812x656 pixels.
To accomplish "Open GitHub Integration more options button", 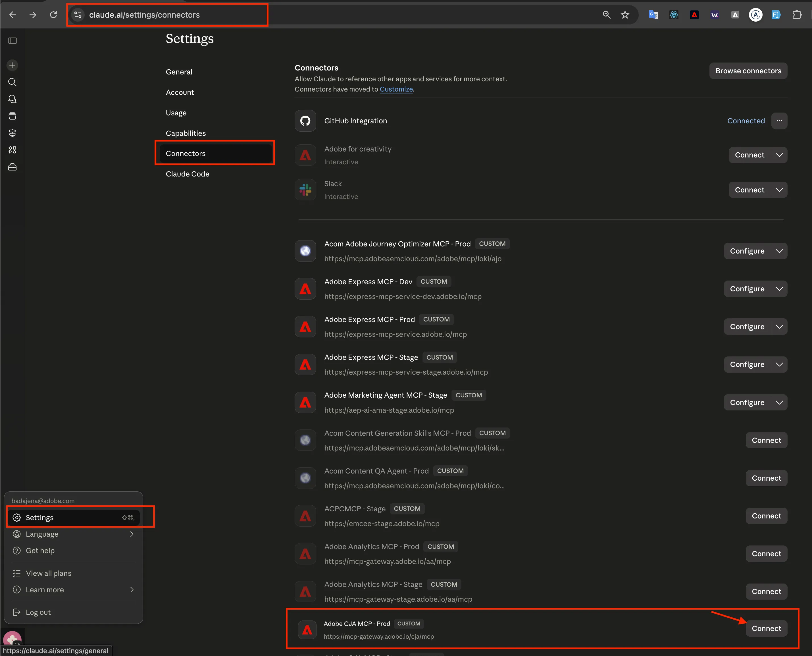I will click(x=779, y=121).
